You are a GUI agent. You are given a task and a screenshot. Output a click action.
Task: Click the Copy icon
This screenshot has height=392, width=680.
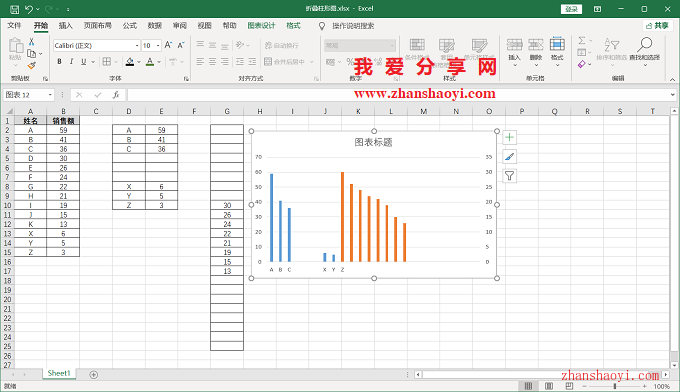(31, 53)
